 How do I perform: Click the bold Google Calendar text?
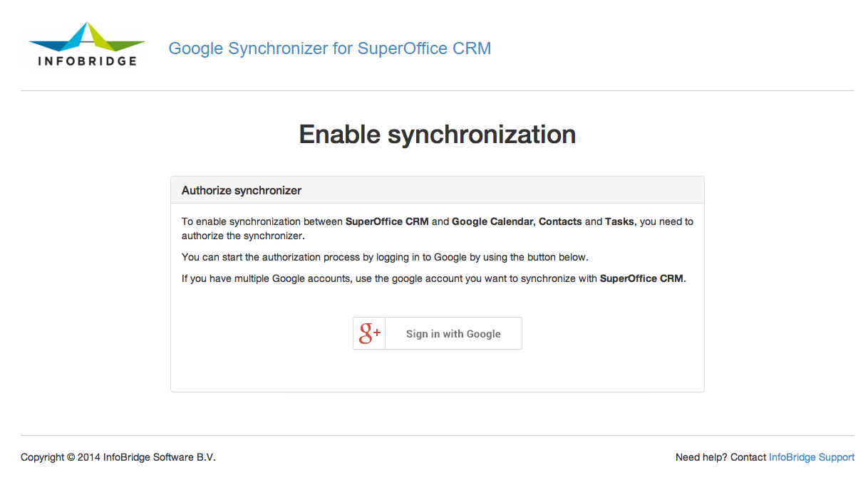(x=492, y=221)
